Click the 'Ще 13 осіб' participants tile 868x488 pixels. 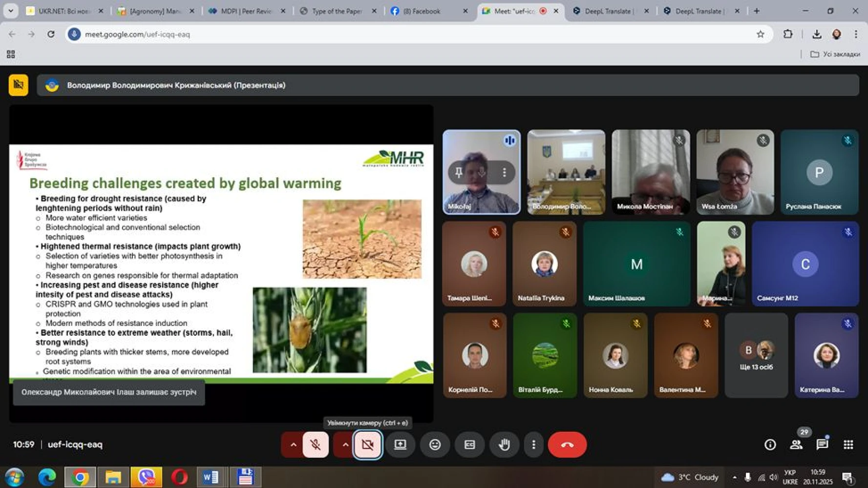click(x=756, y=356)
